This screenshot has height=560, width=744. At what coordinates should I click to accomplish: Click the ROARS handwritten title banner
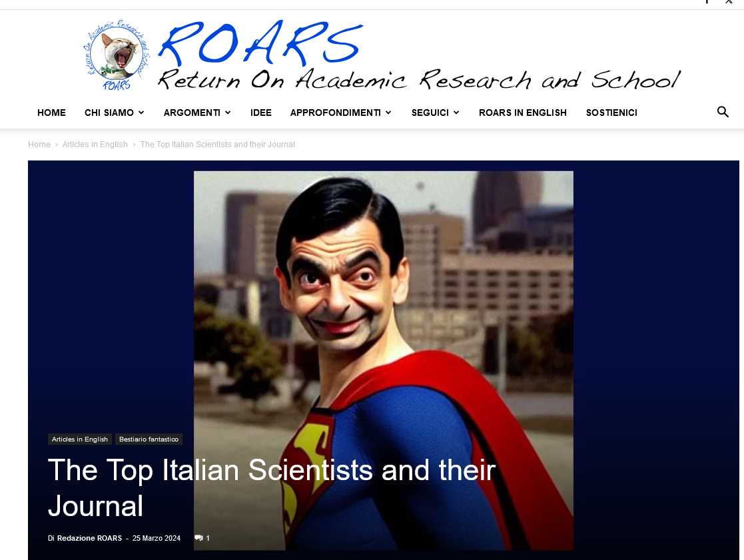tap(419, 55)
